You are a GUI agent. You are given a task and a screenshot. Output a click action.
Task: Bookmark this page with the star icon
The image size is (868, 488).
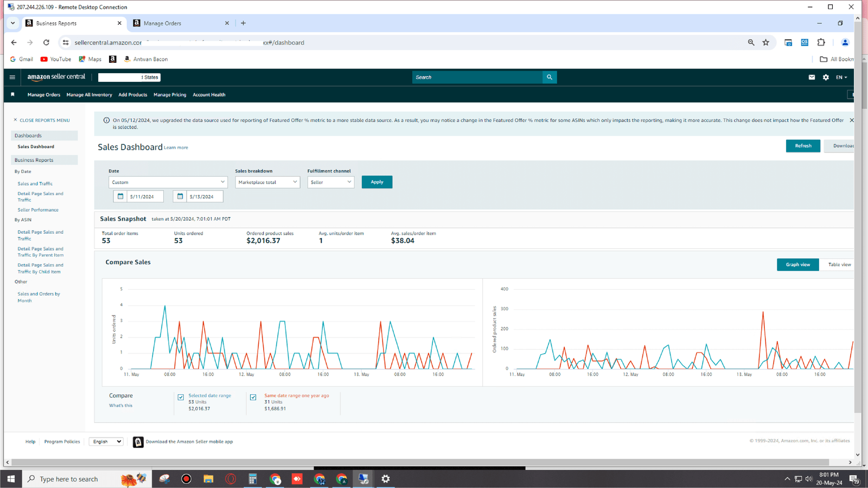click(x=765, y=42)
